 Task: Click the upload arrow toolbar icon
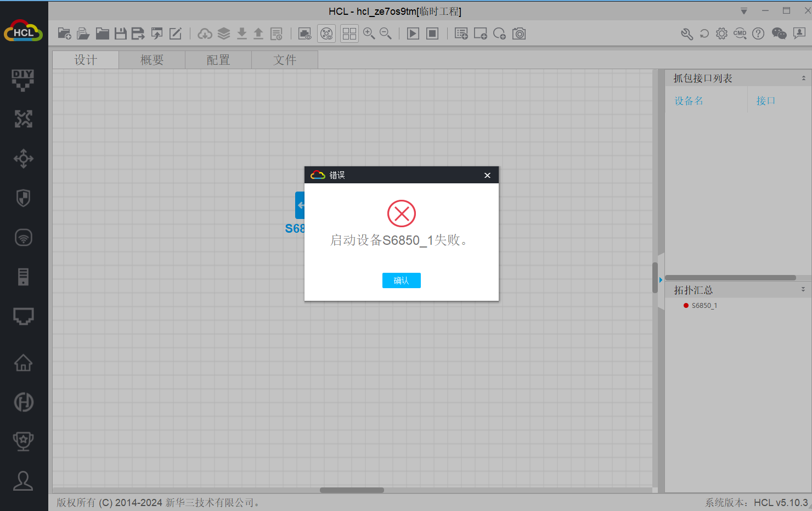pyautogui.click(x=258, y=33)
